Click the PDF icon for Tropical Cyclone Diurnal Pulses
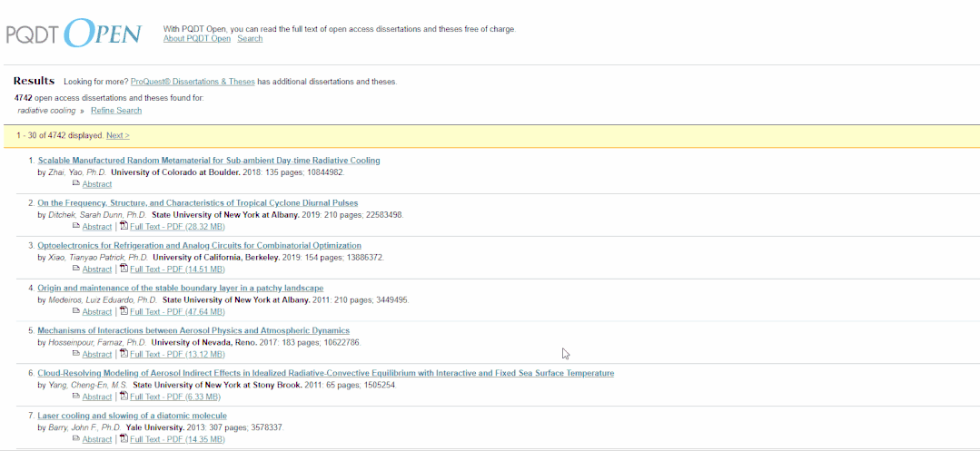The image size is (980, 451). pyautogui.click(x=124, y=226)
